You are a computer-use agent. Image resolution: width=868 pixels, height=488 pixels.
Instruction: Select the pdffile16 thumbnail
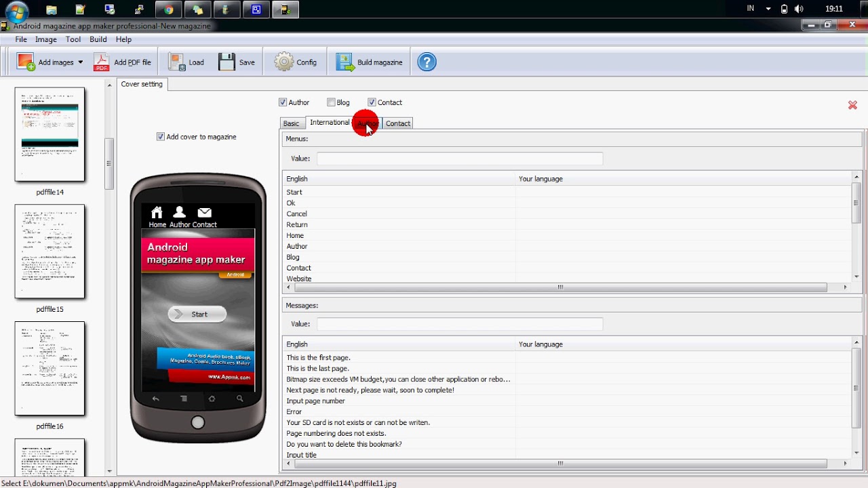click(50, 369)
